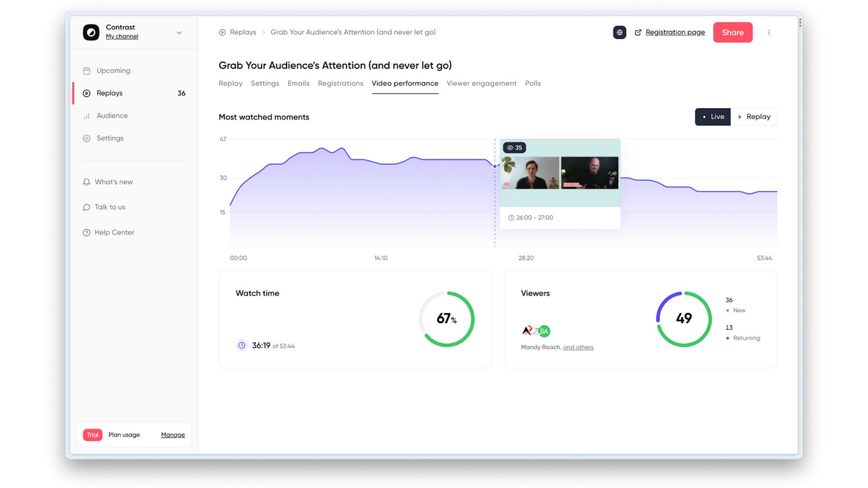This screenshot has height=488, width=868.
Task: Click the Audience bar-chart icon
Action: (86, 116)
